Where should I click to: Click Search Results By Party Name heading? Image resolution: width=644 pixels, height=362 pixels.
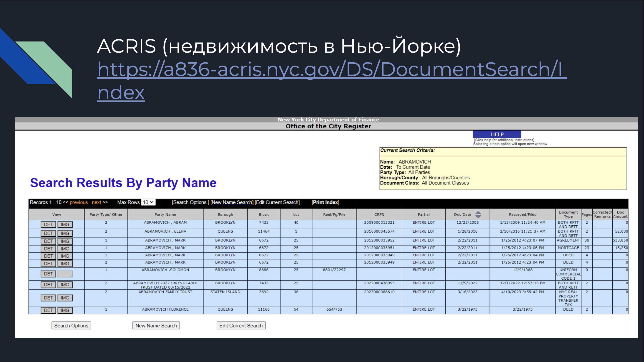click(123, 183)
